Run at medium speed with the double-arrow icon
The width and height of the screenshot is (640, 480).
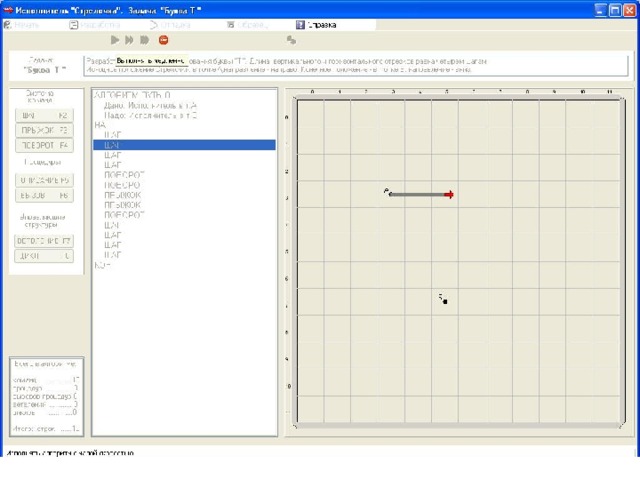click(x=129, y=40)
